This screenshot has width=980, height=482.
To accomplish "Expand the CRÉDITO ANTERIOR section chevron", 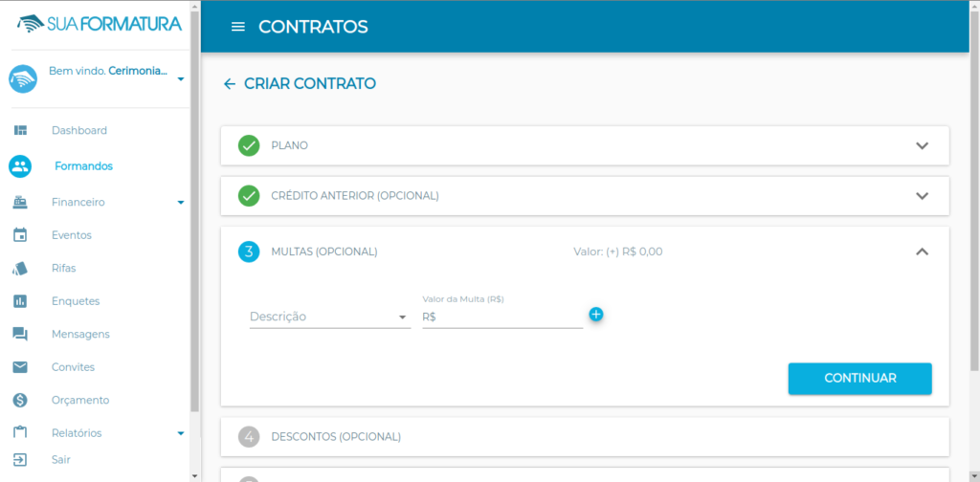I will [922, 195].
